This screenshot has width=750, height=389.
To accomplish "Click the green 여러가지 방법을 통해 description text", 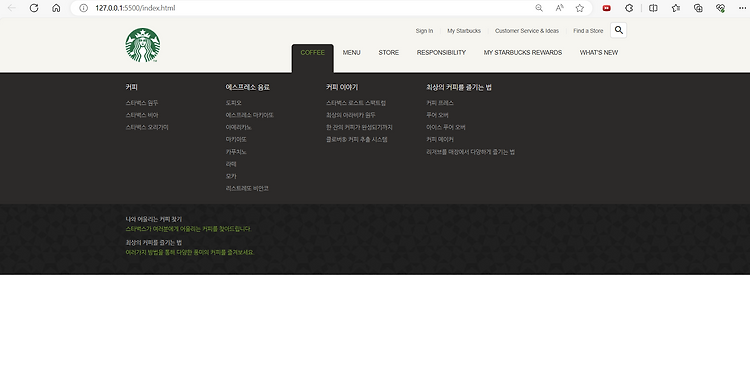I will tap(189, 253).
